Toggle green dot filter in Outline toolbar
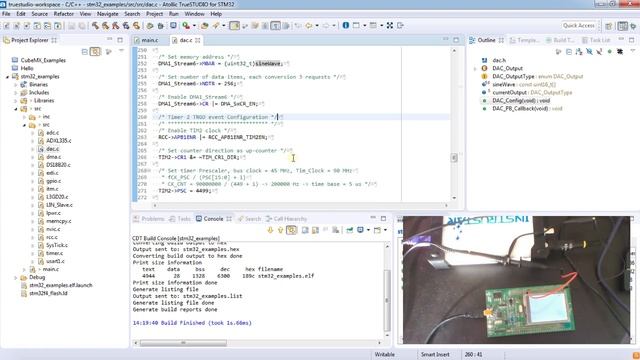 click(x=609, y=52)
